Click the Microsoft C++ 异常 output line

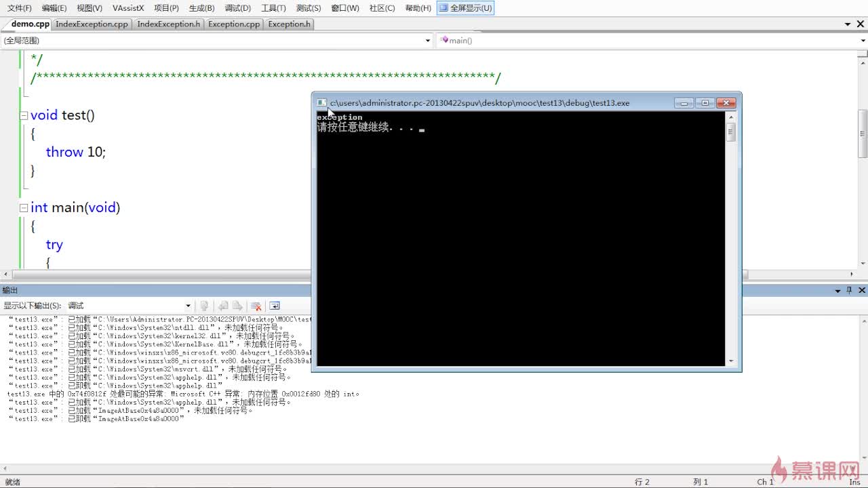tap(183, 394)
